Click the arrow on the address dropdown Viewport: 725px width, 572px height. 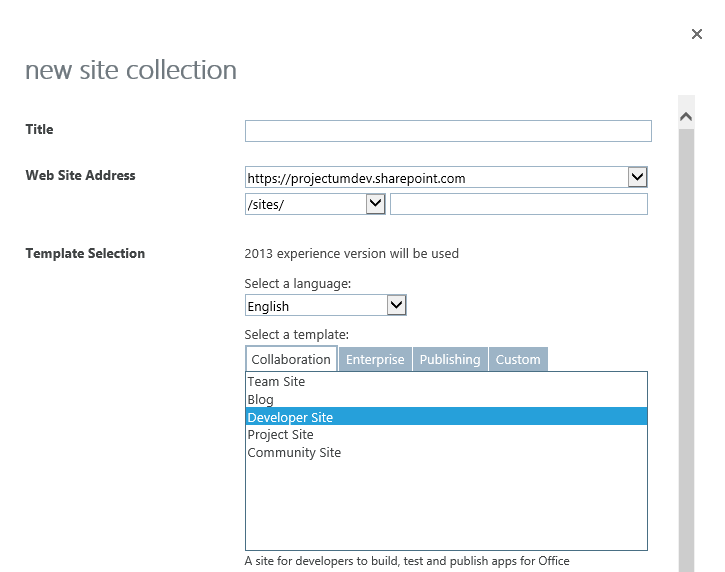pyautogui.click(x=637, y=177)
